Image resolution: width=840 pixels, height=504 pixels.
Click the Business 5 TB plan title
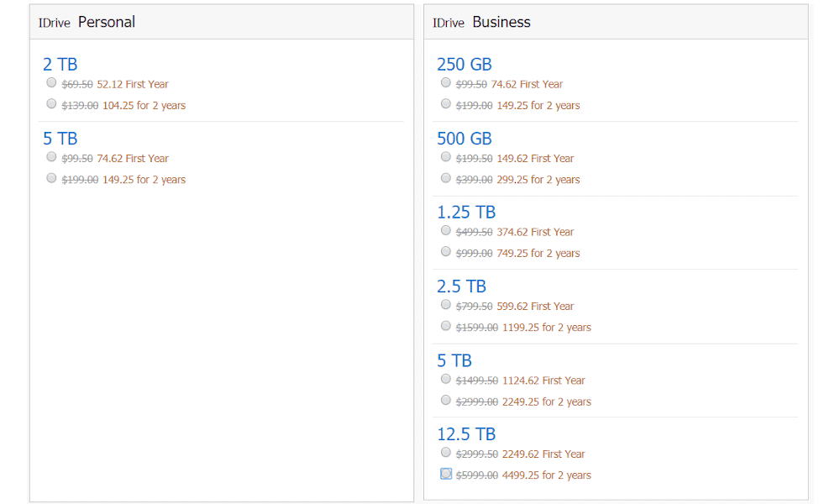(x=454, y=360)
